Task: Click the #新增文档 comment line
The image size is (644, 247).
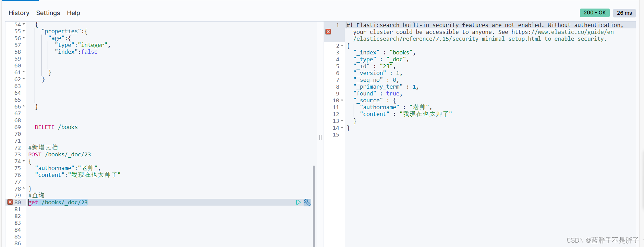Action: point(43,147)
